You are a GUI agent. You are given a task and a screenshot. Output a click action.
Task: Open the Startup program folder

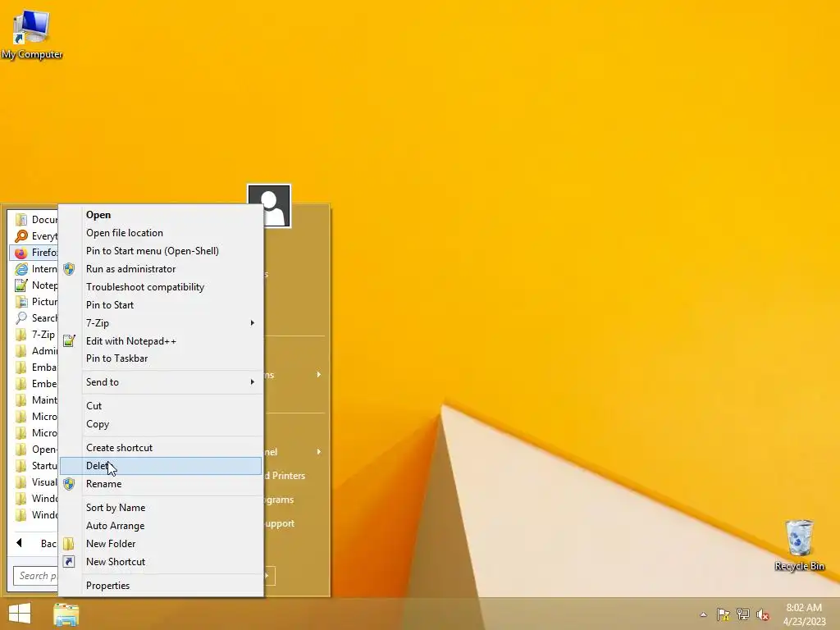(x=34, y=466)
